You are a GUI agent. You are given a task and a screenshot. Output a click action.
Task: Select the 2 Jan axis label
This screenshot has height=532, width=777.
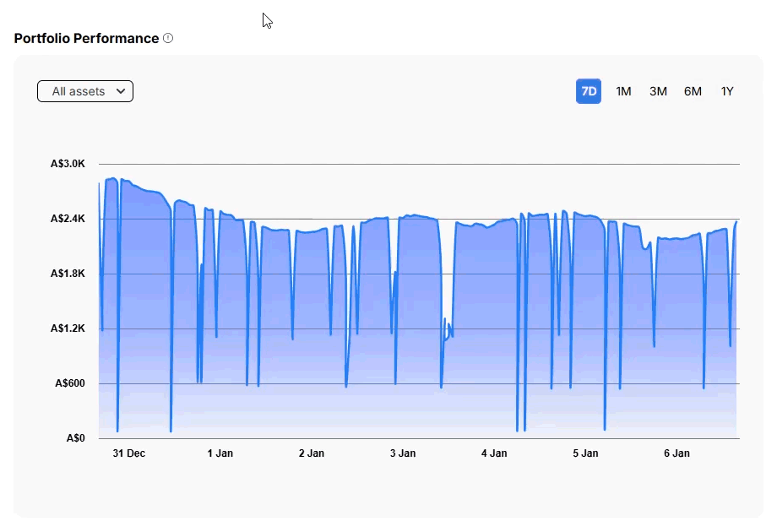[x=312, y=453]
